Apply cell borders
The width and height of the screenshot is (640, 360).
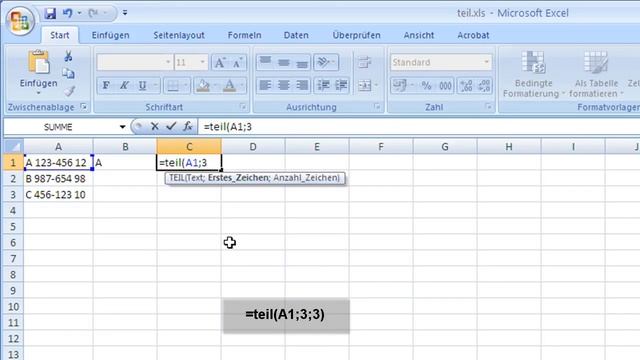coord(173,86)
